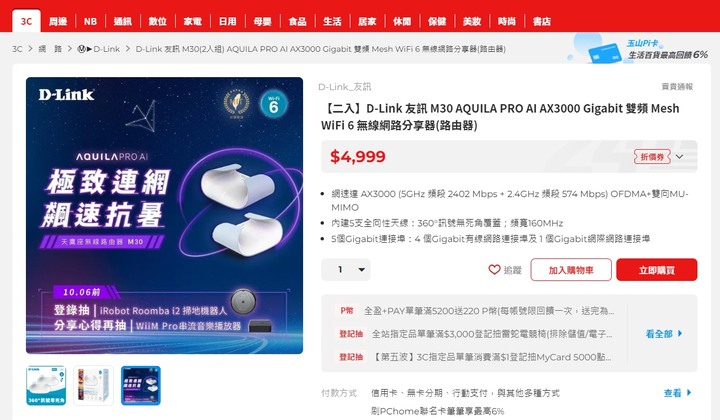720x420 pixels.
Task: Click the 加入購物車 button
Action: [x=571, y=270]
